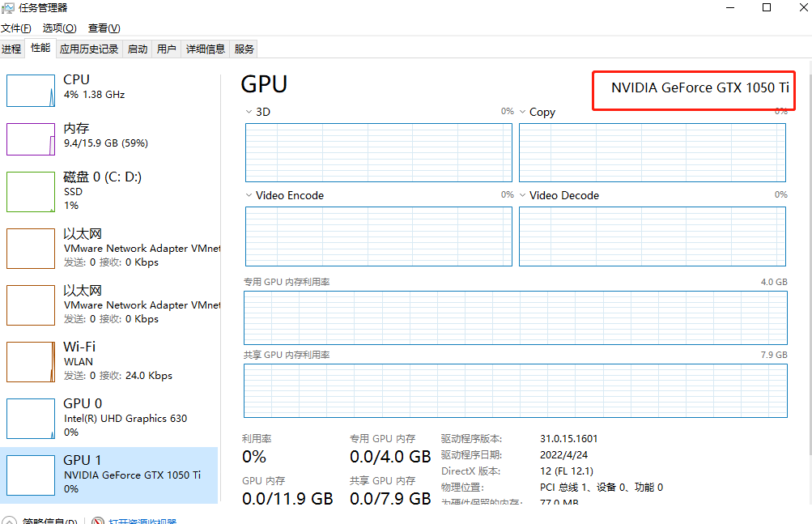
Task: Click the 4.0 GB graph scale label
Action: (x=774, y=282)
